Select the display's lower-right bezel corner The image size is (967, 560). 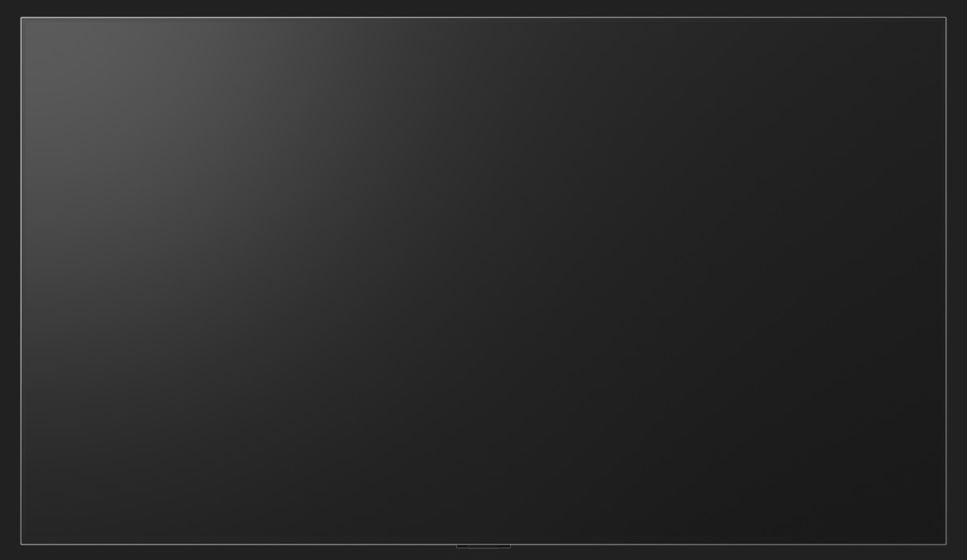coord(946,544)
